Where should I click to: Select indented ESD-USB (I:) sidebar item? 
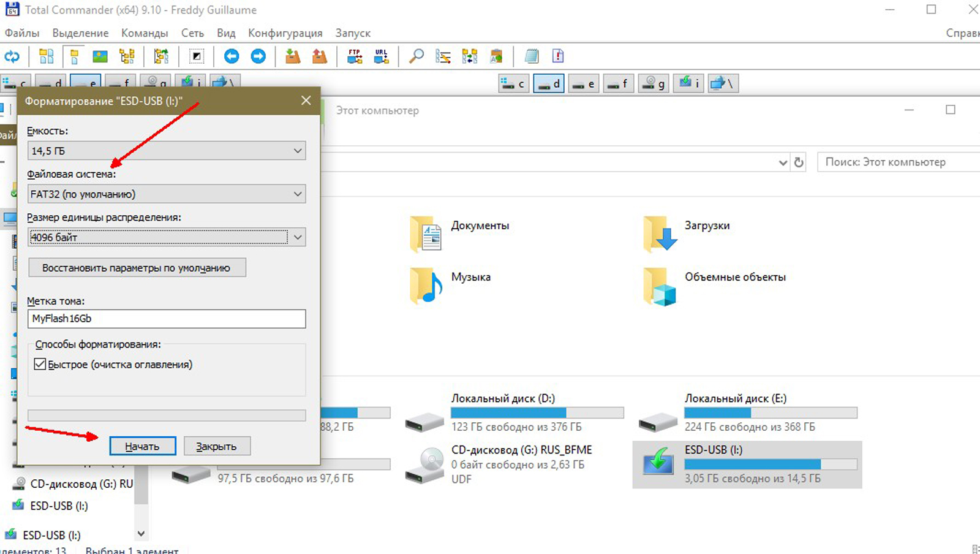(x=51, y=506)
